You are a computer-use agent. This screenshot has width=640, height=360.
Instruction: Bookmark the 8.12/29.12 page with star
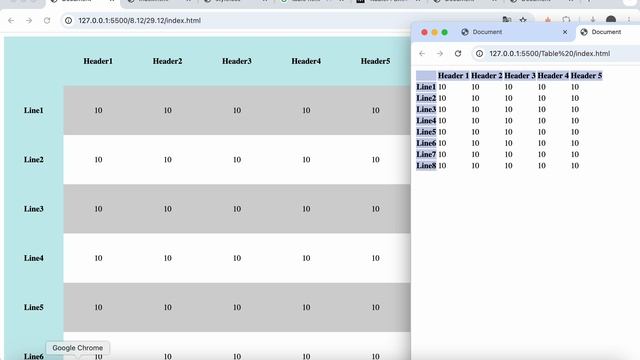pyautogui.click(x=523, y=20)
